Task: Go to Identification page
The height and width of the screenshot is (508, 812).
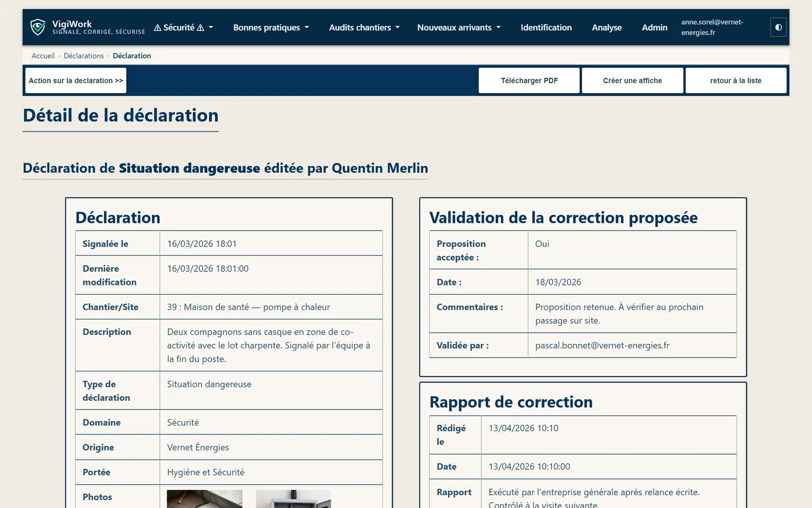Action: point(546,27)
